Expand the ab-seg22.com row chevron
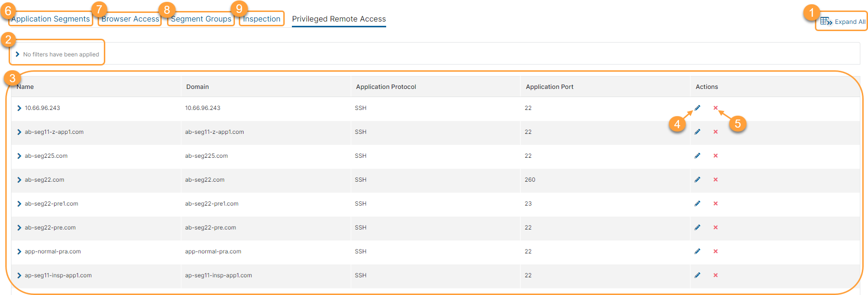Screen dimensions: 868x295 tap(19, 180)
